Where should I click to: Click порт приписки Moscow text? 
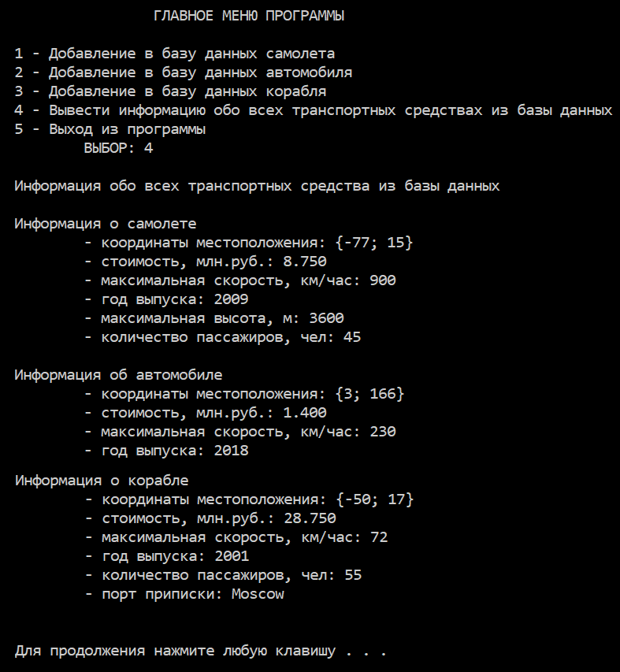click(x=184, y=595)
